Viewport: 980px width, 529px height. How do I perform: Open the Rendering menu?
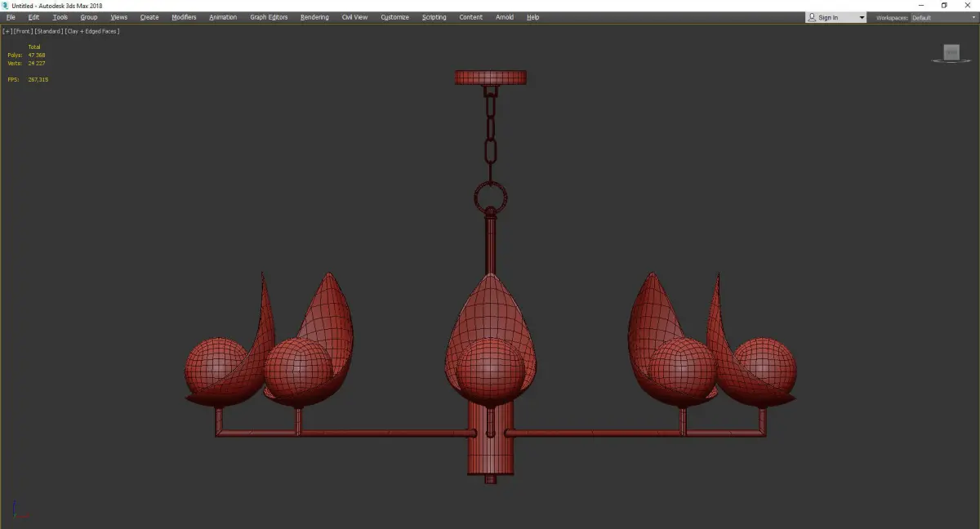pyautogui.click(x=314, y=17)
